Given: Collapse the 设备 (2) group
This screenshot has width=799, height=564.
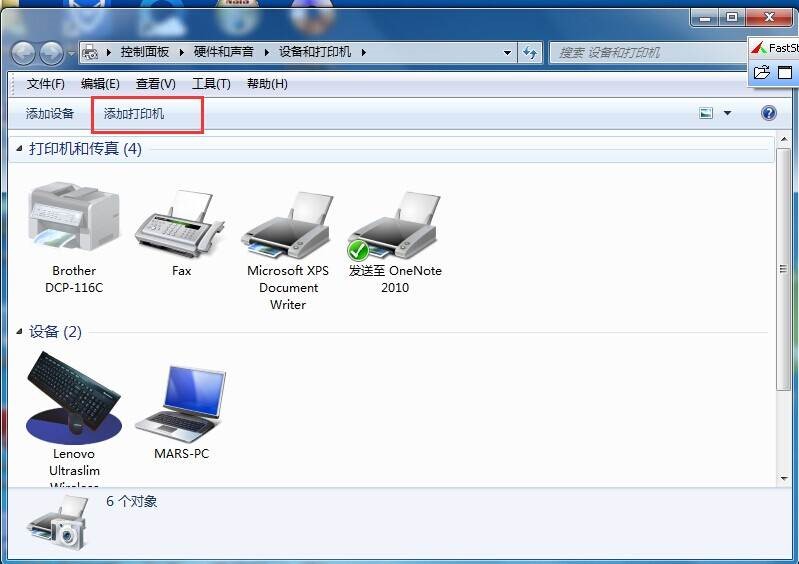Looking at the screenshot, I should (x=19, y=331).
